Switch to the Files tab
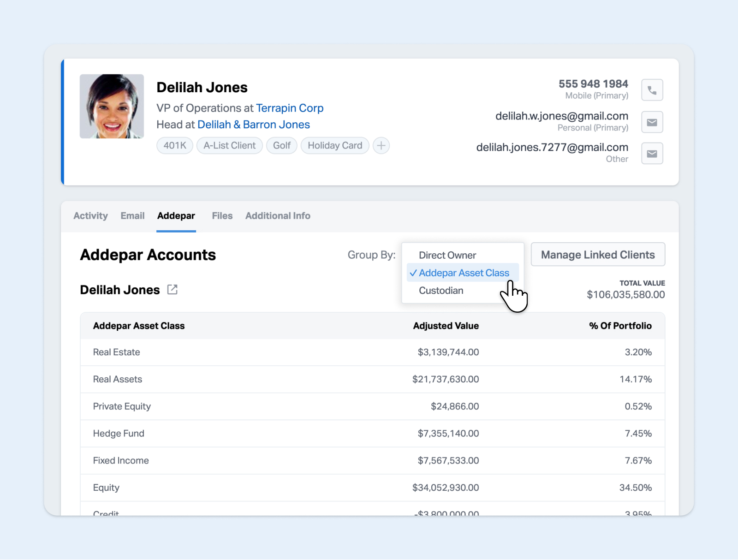Viewport: 738px width, 560px height. [222, 216]
